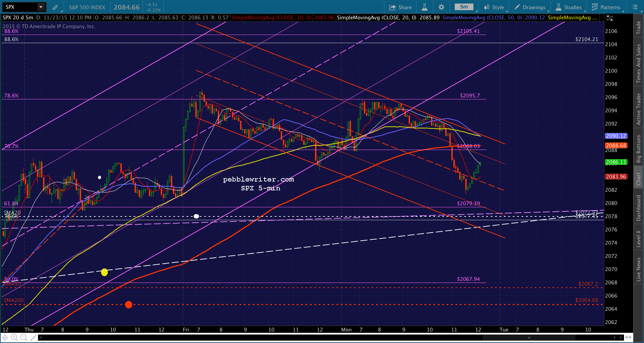Select the $2079.39 Fibonacci level label

(468, 204)
